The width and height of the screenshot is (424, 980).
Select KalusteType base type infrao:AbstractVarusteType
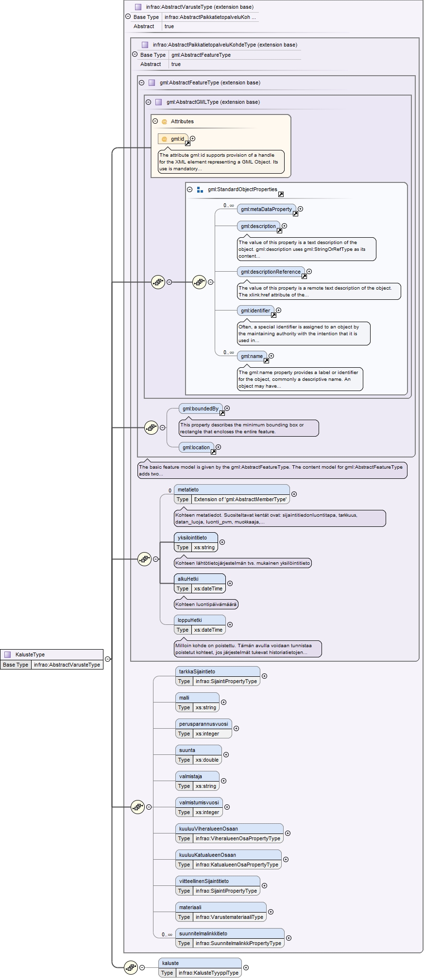pos(67,665)
